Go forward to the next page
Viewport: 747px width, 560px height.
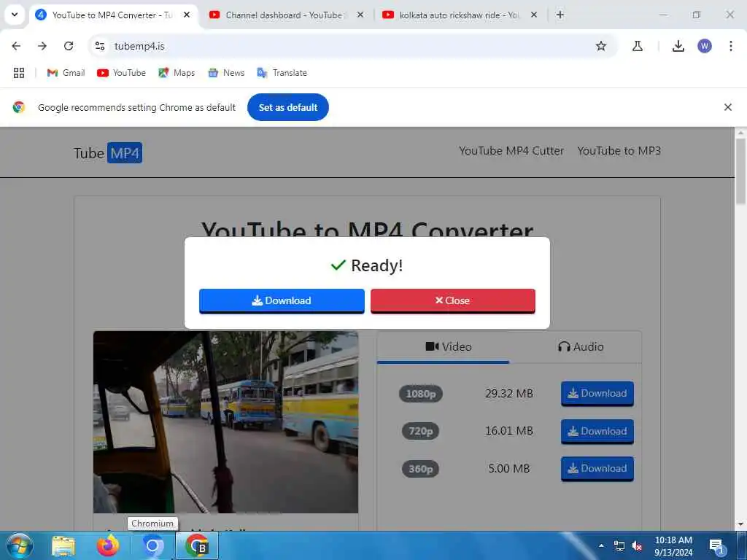click(42, 46)
